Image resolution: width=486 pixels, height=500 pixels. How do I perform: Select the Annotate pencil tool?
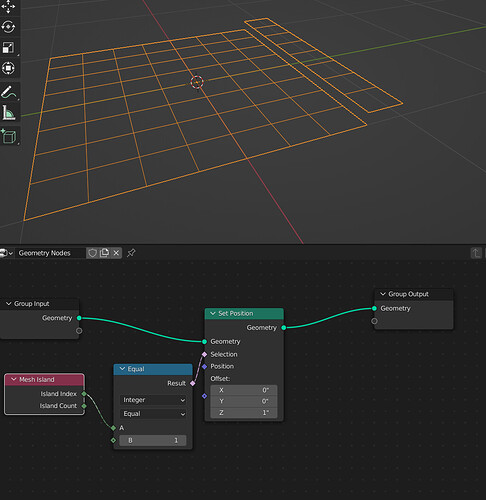[8, 92]
